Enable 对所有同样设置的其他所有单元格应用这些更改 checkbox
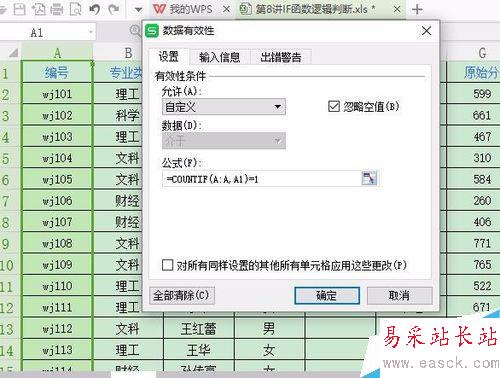500x378 pixels. (167, 265)
